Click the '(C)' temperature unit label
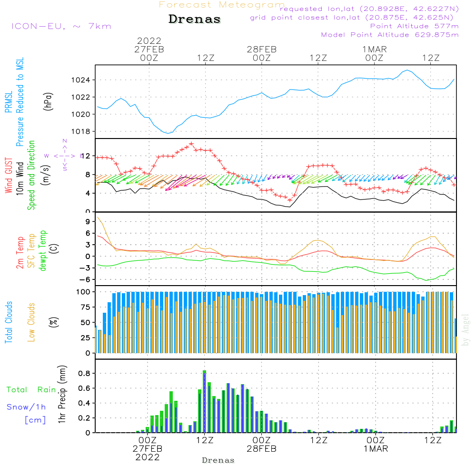Screen dimensions: 476x476 pos(54,249)
